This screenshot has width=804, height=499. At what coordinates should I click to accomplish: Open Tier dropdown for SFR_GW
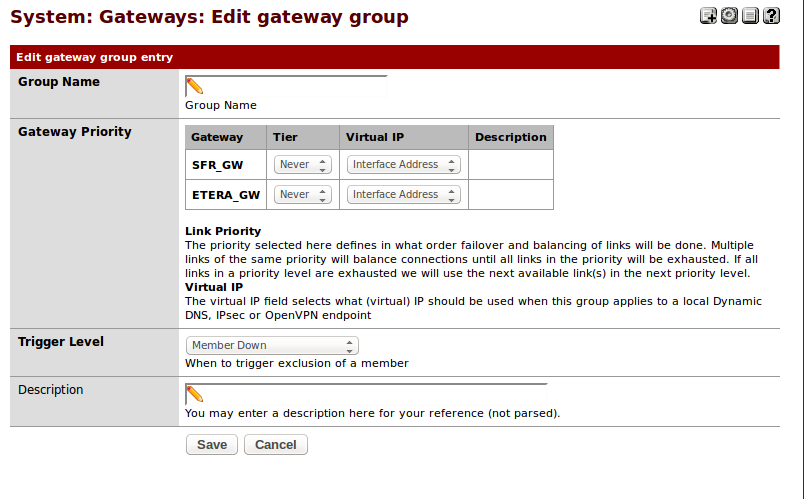point(301,165)
